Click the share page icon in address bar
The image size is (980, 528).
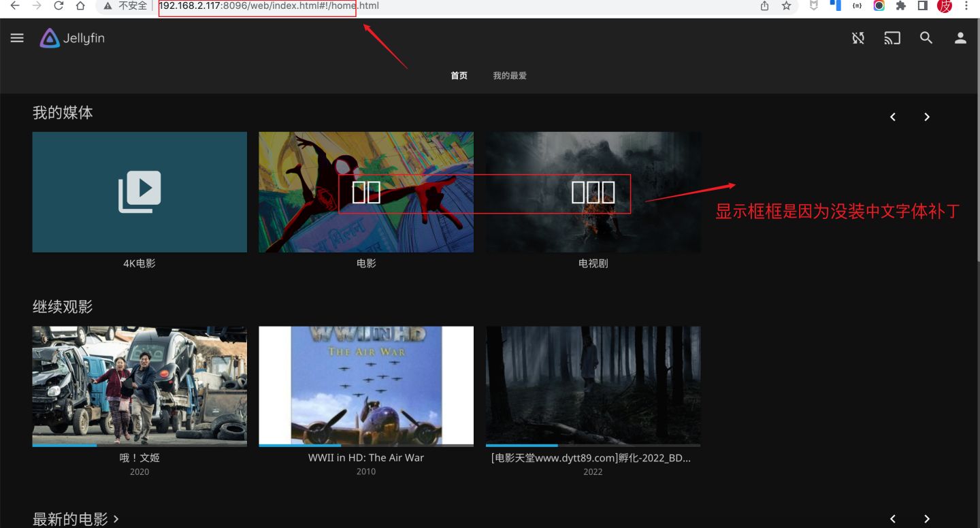pos(765,5)
